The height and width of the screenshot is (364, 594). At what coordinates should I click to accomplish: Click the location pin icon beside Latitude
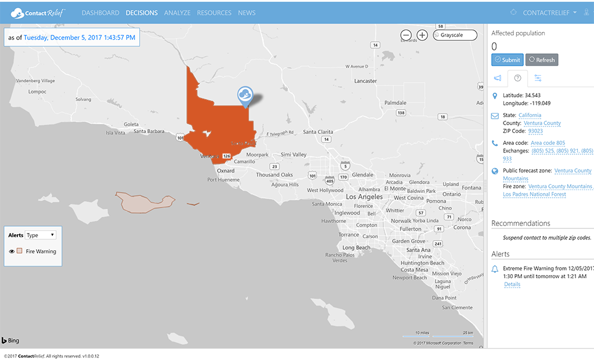click(495, 96)
